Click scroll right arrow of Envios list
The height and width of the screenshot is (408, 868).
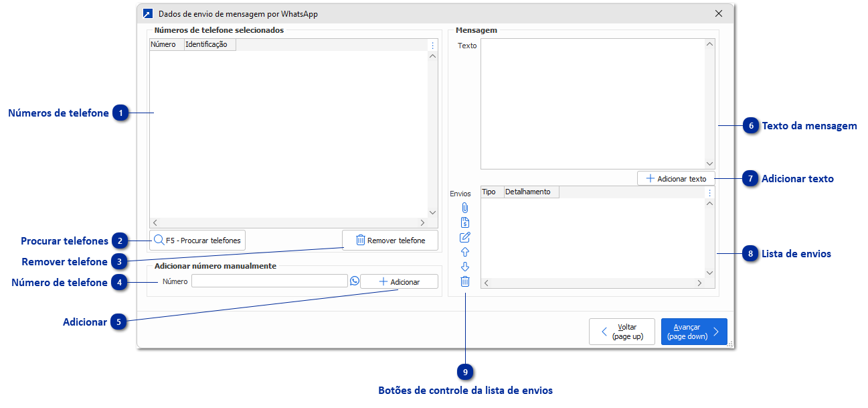[699, 283]
